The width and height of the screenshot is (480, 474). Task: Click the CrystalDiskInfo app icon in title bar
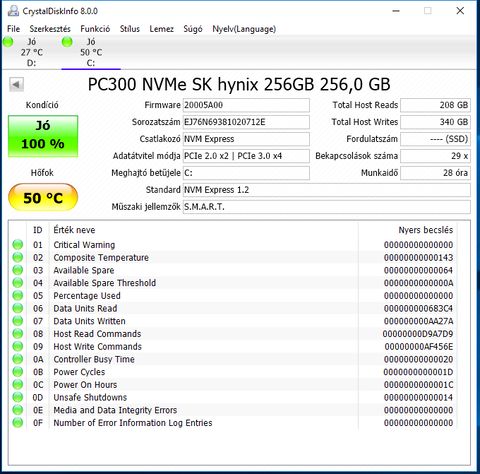[x=13, y=11]
